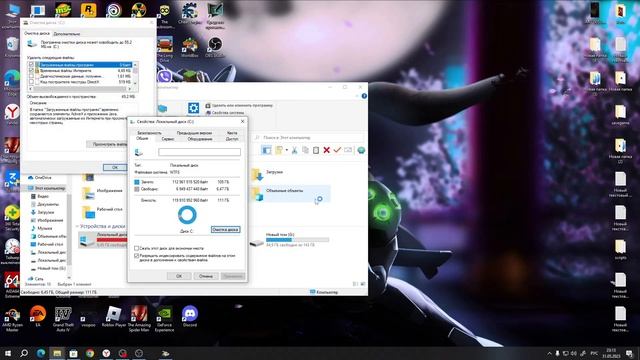Image resolution: width=640 pixels, height=360 pixels.
Task: Select the Discord desktop icon
Action: (190, 317)
